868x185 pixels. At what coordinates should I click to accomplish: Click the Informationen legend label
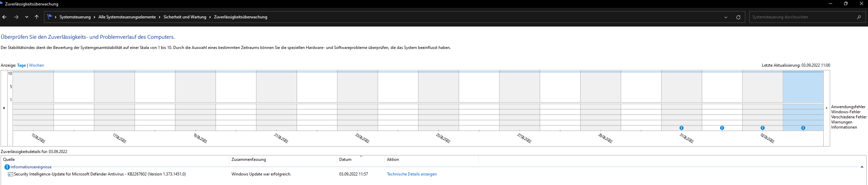pos(844,127)
